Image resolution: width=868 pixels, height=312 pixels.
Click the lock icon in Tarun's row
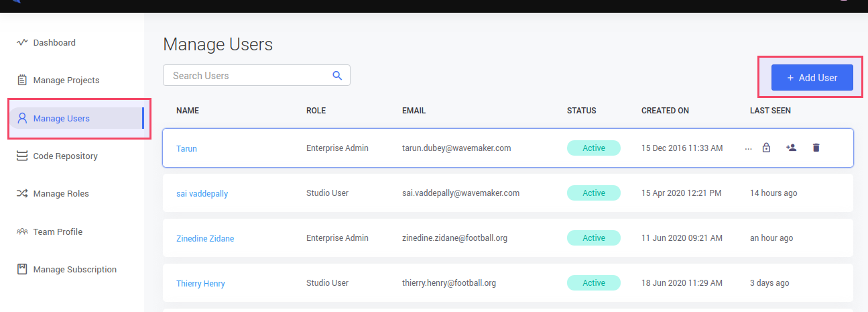[x=766, y=148]
